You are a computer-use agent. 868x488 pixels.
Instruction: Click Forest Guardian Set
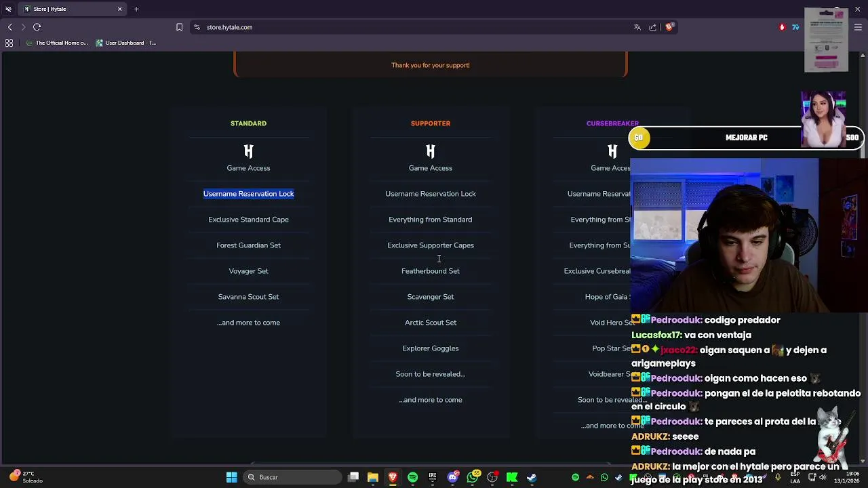pos(248,245)
